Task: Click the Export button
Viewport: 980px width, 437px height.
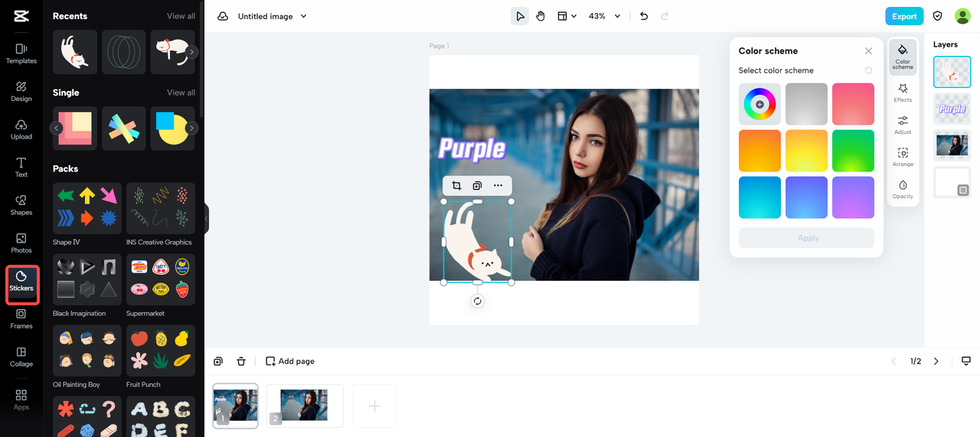Action: click(904, 16)
